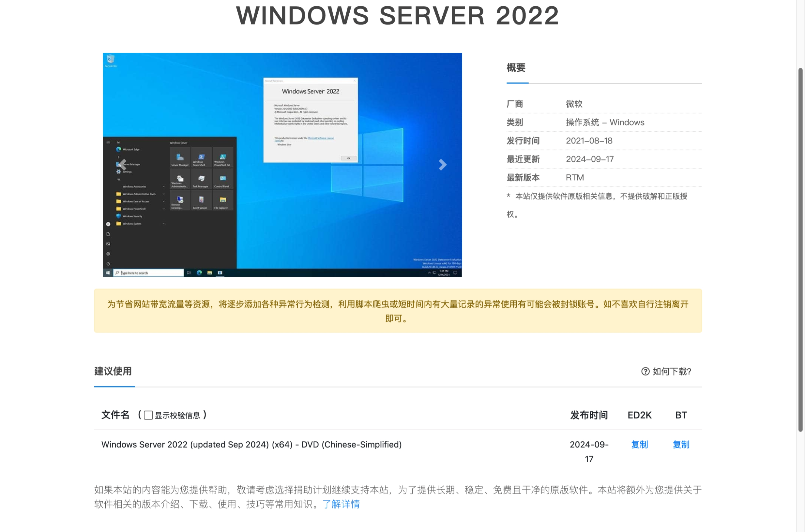Click the 文件名 column header

coord(115,415)
